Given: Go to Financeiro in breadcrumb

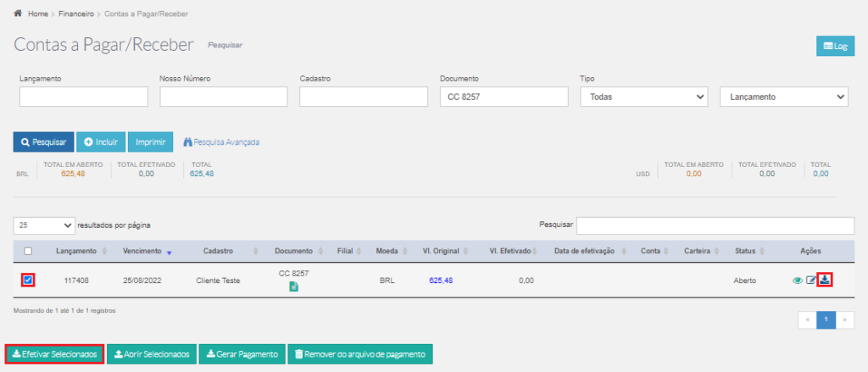Looking at the screenshot, I should pos(76,14).
